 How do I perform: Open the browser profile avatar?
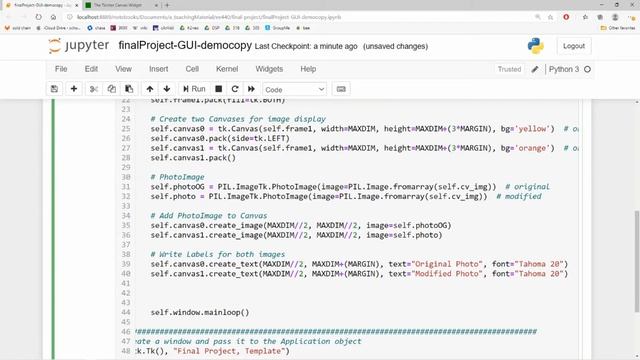[615, 17]
